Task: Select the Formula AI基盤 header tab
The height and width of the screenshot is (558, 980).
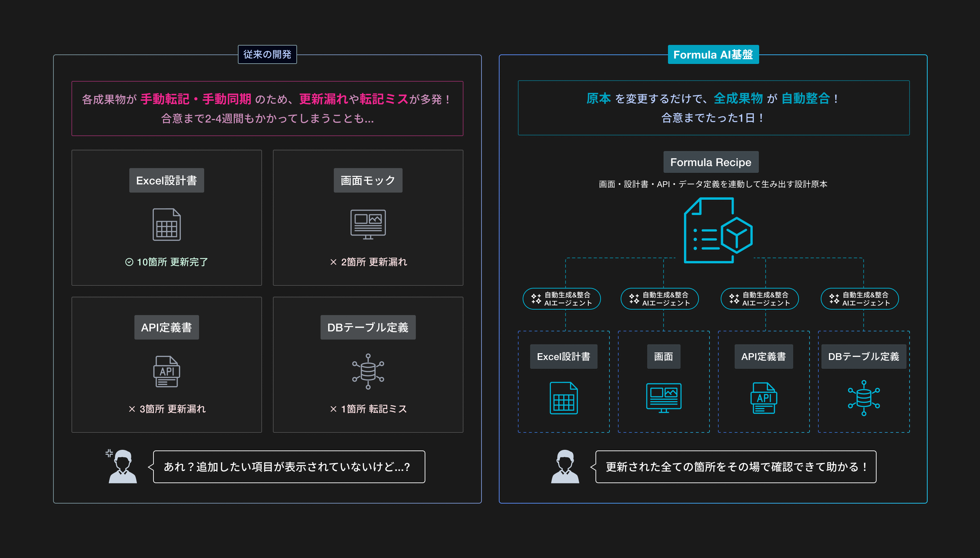Action: (713, 54)
